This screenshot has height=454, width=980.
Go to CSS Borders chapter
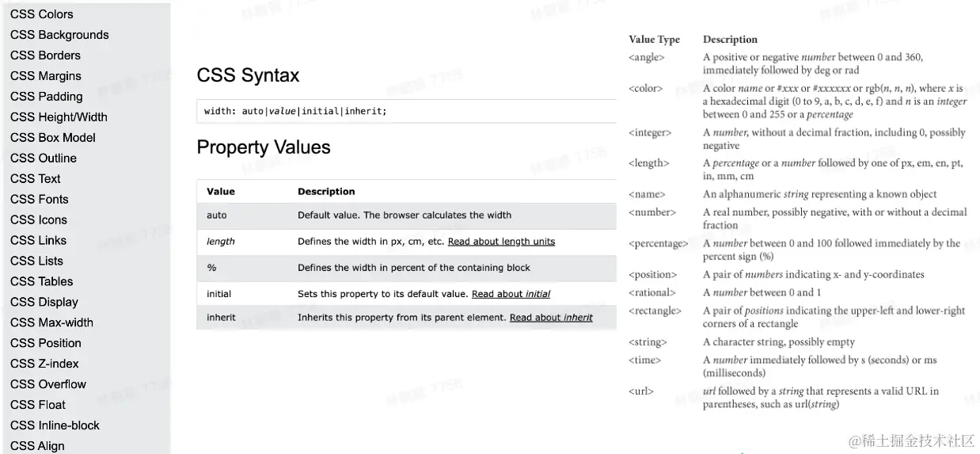pos(45,55)
